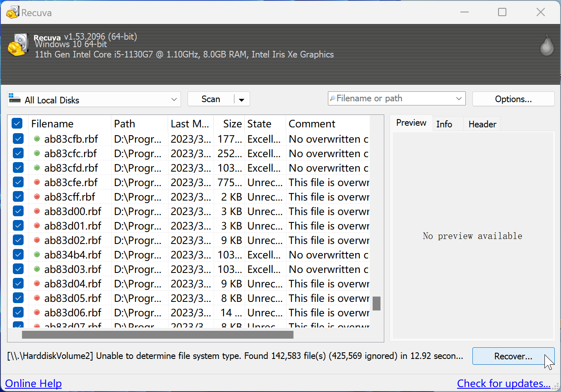Click green status dot for ab83cfc.rbf
561x392 pixels.
point(37,153)
